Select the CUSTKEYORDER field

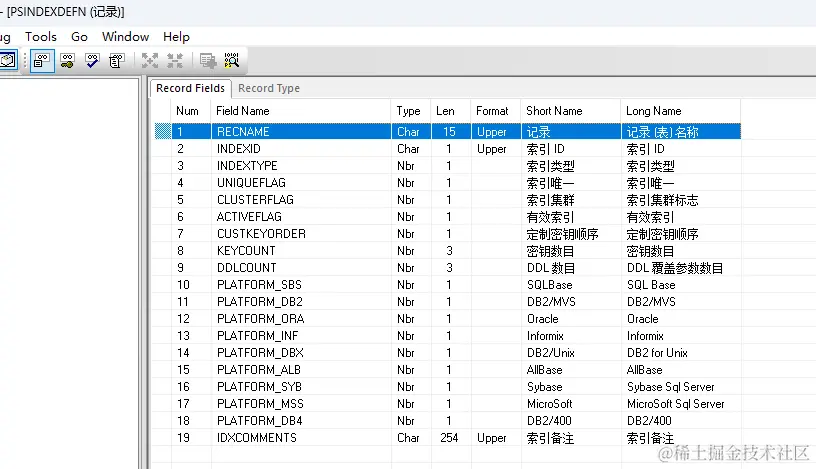(x=261, y=234)
